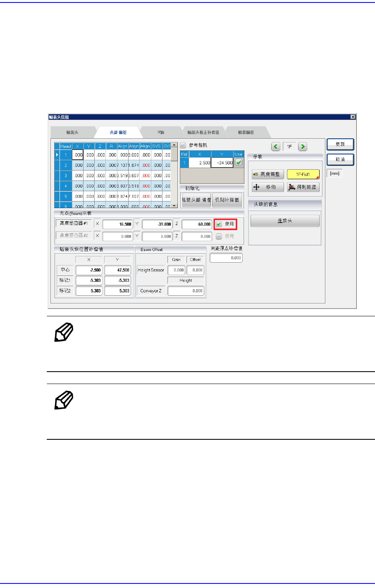Toggle the Use checkbox for Fid 1
The width and height of the screenshot is (375, 588).
coord(239,163)
